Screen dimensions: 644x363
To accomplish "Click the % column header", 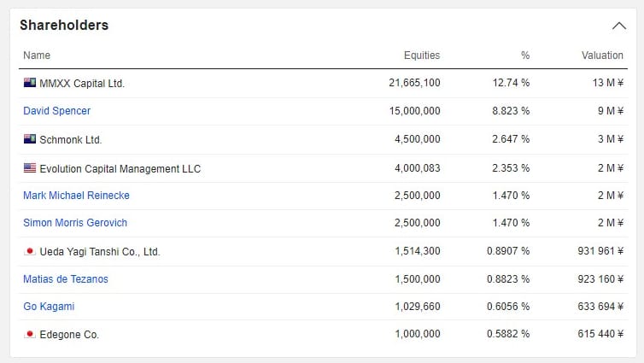I will click(x=525, y=56).
